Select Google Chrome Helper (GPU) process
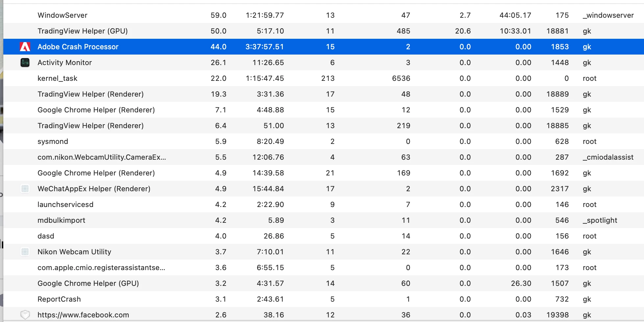 (324, 283)
